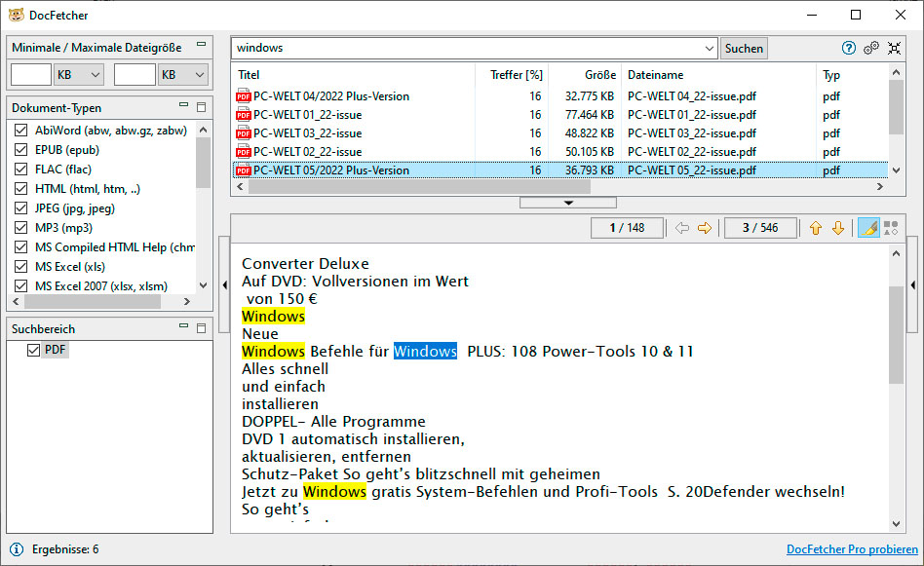
Task: Click the blue selected Windows match
Action: click(x=426, y=352)
